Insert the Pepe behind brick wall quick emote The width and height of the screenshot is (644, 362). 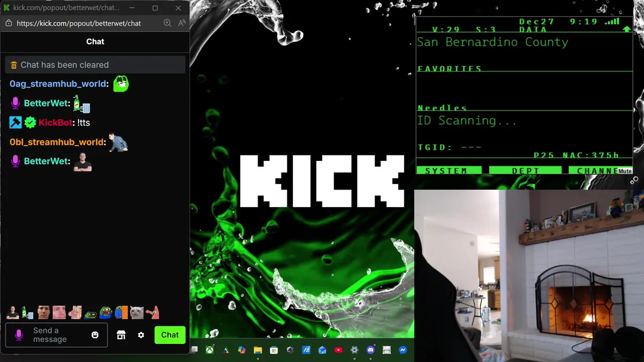coord(121,313)
